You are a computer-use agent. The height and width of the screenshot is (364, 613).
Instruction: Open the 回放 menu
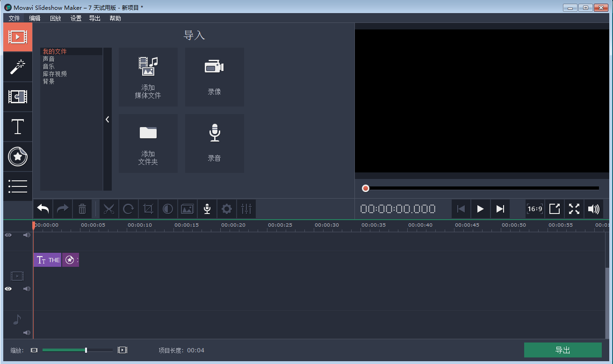tap(56, 18)
